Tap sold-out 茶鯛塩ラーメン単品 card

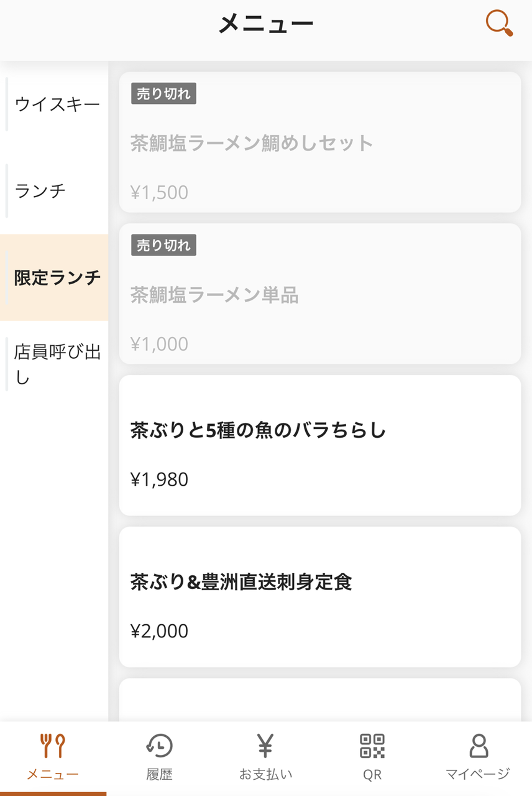pyautogui.click(x=319, y=294)
